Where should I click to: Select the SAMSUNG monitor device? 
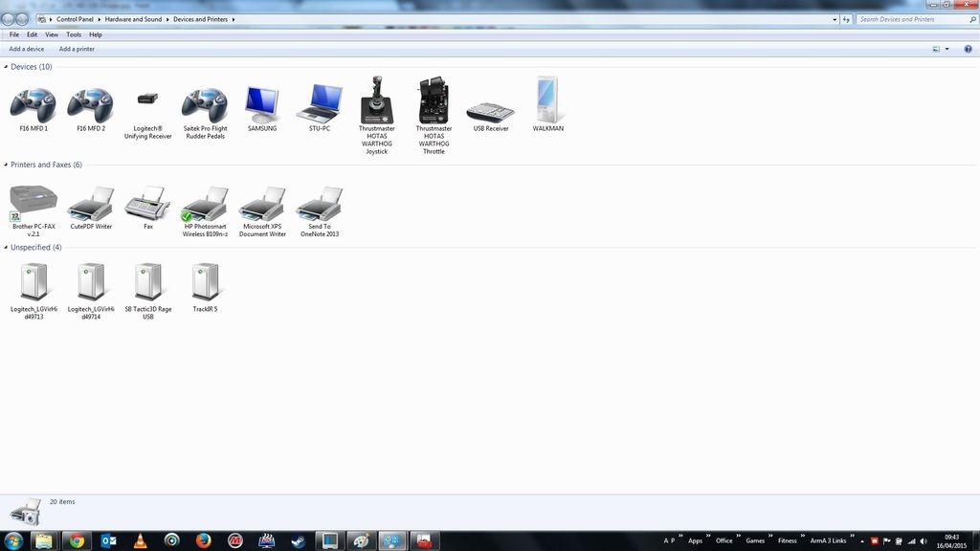point(262,109)
